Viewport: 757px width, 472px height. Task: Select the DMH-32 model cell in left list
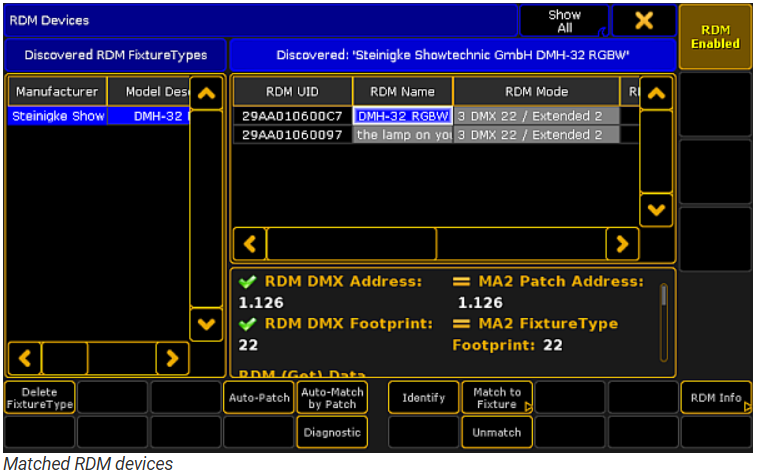pos(149,116)
